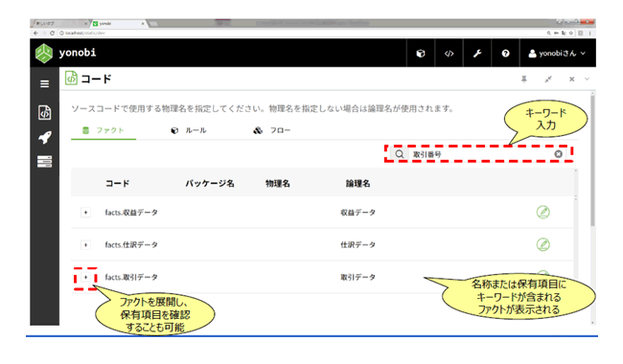Click the browser back button
The image size is (623, 364).
tap(35, 33)
